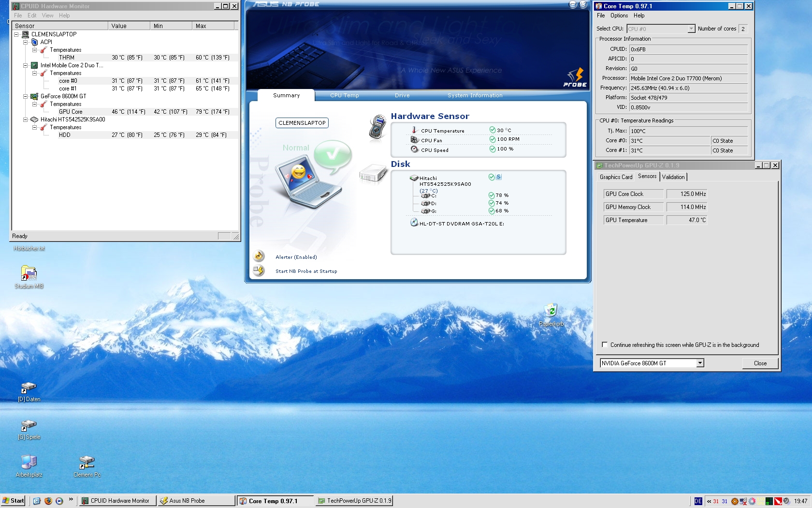The width and height of the screenshot is (812, 508).
Task: Open the NVIDIA GeForce 8600M GT dropdown
Action: (x=700, y=363)
